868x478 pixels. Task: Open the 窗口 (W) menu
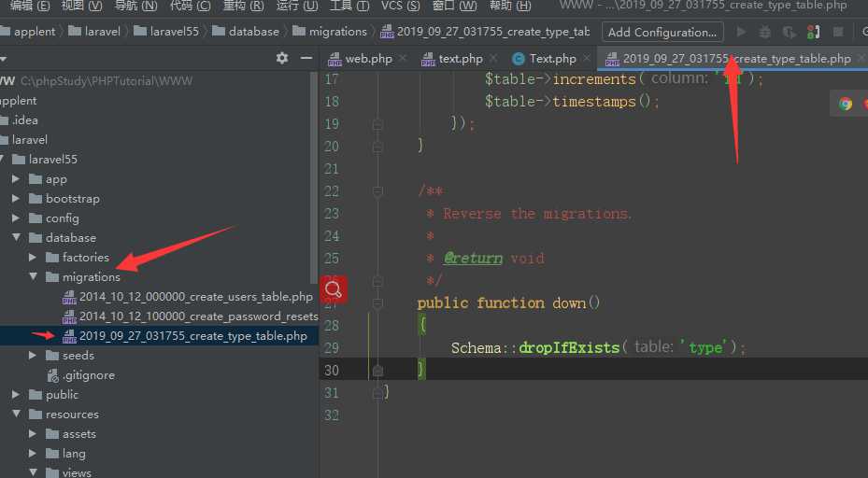coord(454,6)
